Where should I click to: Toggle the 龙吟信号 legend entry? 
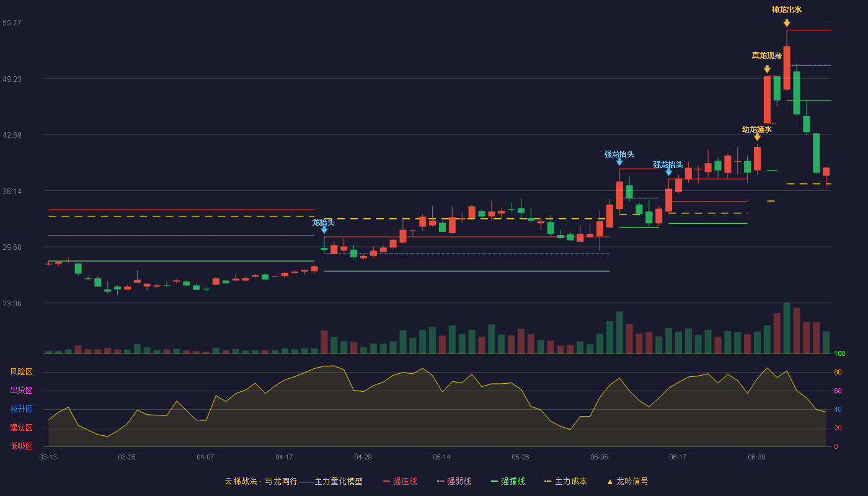627,481
